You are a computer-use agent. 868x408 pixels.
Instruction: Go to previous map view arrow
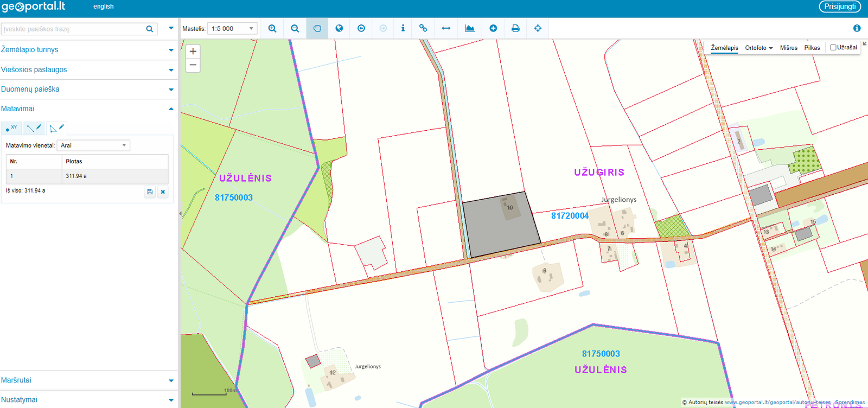(x=361, y=28)
